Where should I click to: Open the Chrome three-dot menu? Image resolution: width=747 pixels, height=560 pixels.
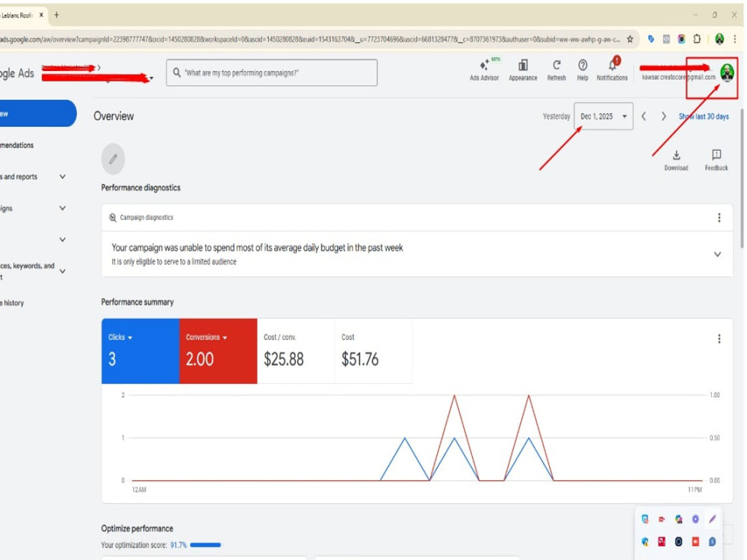(x=734, y=39)
